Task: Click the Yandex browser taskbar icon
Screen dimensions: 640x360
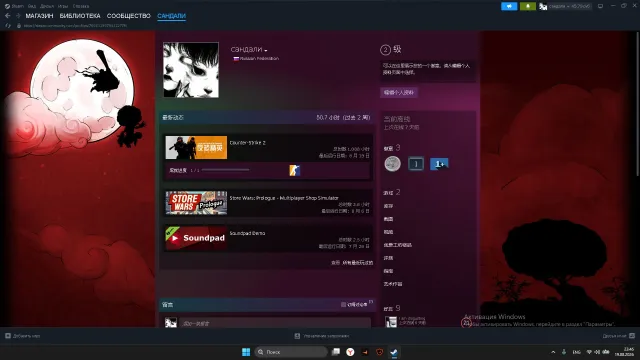Action: (350, 352)
